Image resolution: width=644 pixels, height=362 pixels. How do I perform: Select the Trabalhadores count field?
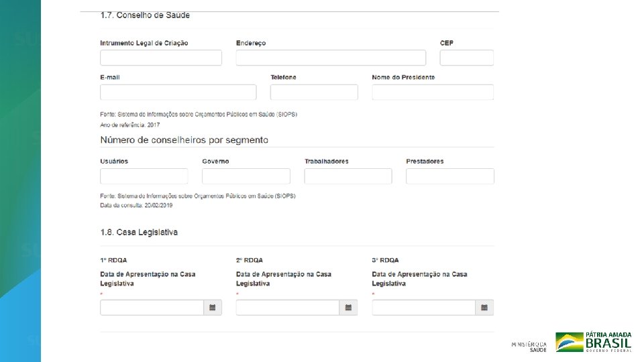(348, 176)
